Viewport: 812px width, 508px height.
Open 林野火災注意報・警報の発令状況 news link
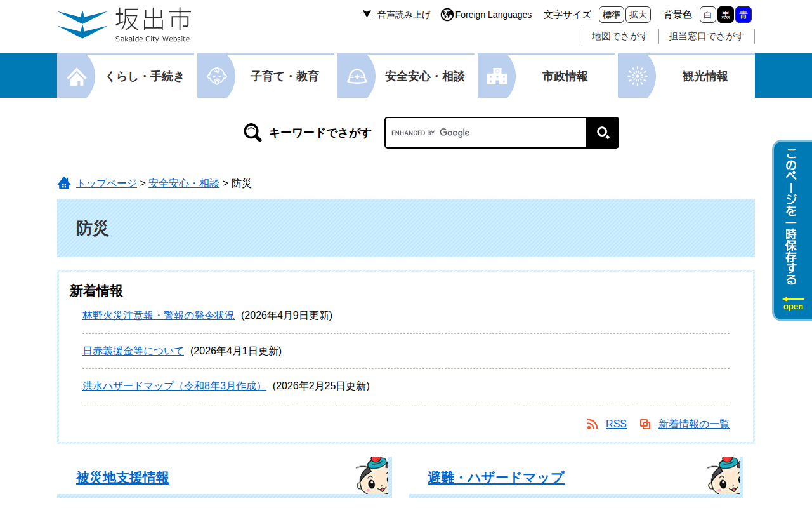159,316
